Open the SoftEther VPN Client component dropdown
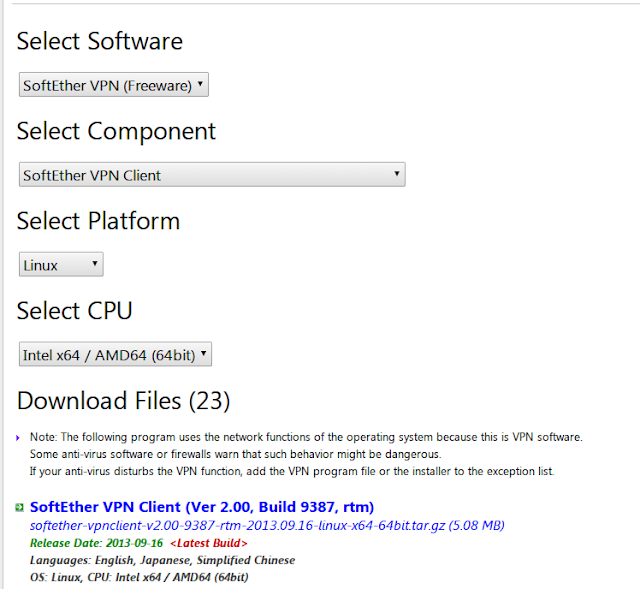The image size is (640, 589). click(212, 175)
